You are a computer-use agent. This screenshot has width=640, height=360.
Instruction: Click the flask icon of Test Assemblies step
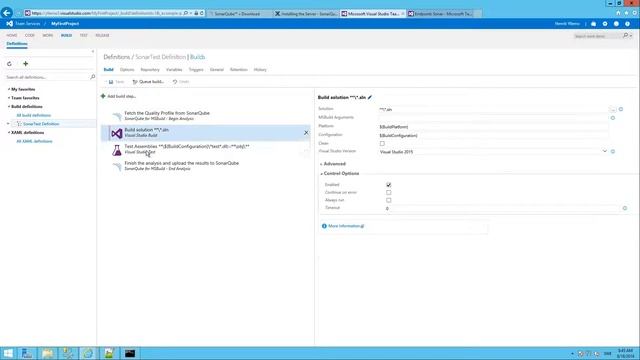click(x=117, y=150)
